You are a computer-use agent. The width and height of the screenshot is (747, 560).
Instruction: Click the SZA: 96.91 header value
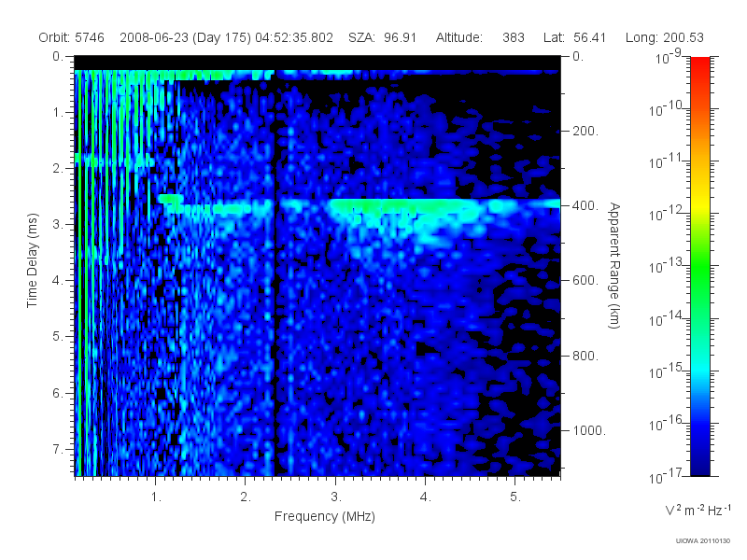click(382, 37)
